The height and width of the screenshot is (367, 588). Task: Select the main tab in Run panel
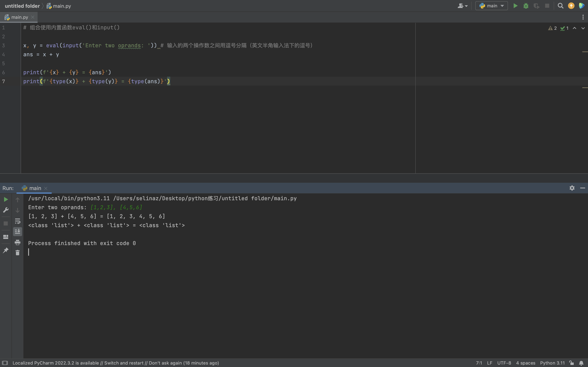tap(35, 188)
